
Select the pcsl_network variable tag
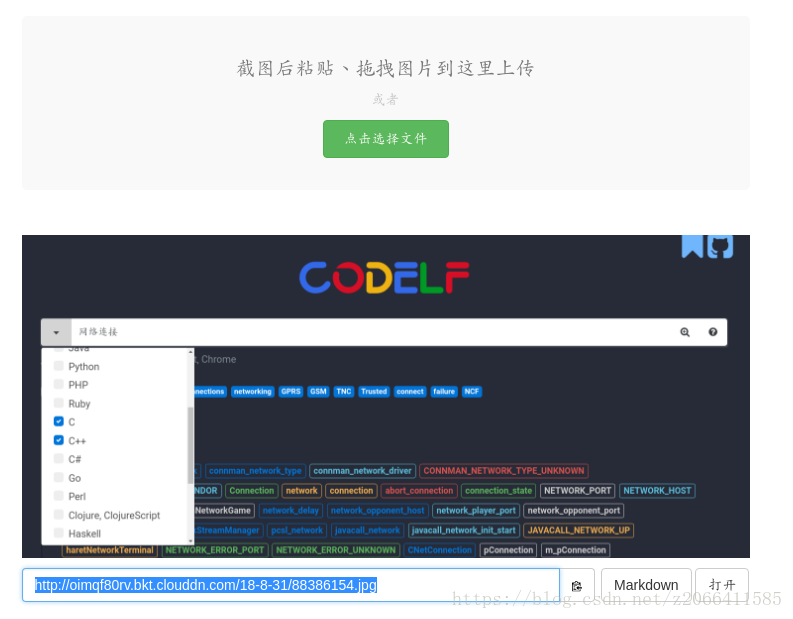297,530
